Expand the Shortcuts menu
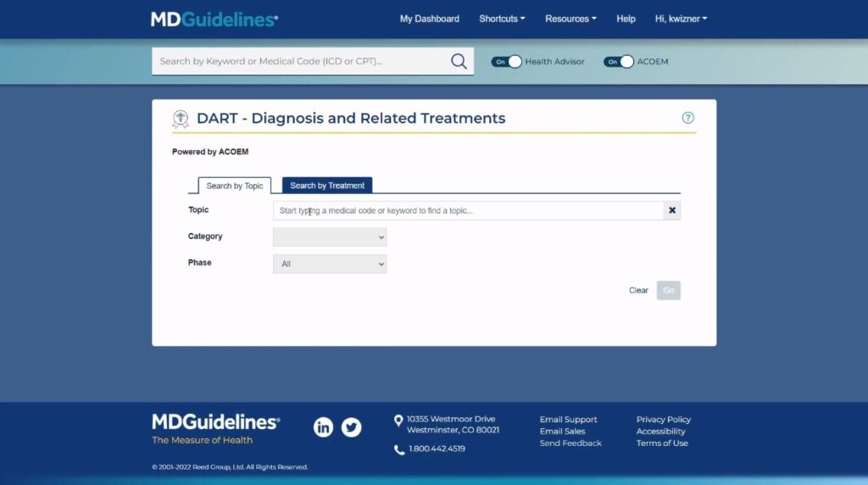The height and width of the screenshot is (485, 868). coord(502,19)
